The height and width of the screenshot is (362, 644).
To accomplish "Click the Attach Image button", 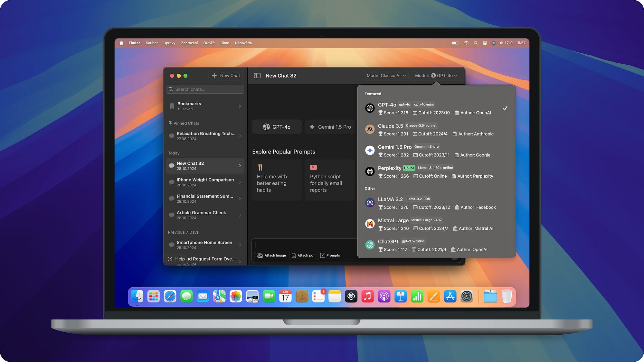I will click(271, 255).
